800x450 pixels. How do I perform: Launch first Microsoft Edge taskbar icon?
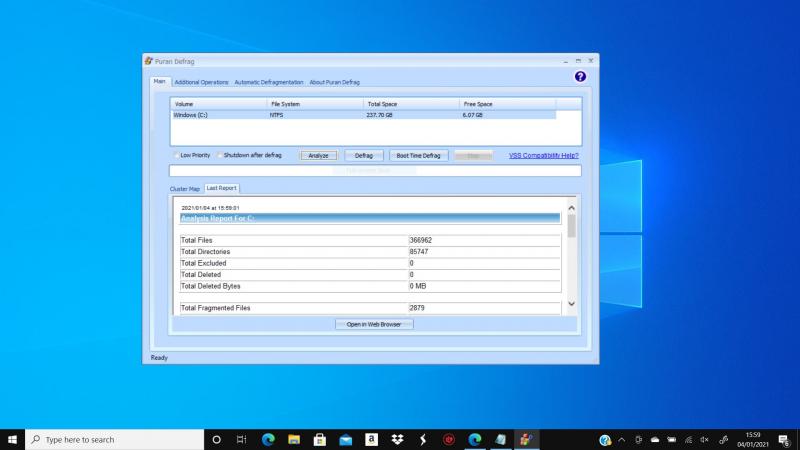pos(268,439)
